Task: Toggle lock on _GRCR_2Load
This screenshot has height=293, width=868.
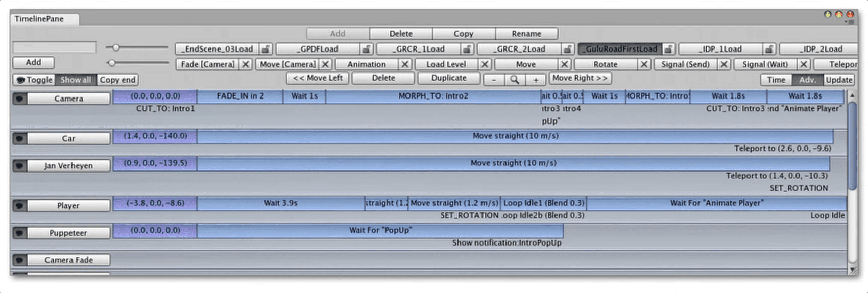Action: (x=567, y=49)
